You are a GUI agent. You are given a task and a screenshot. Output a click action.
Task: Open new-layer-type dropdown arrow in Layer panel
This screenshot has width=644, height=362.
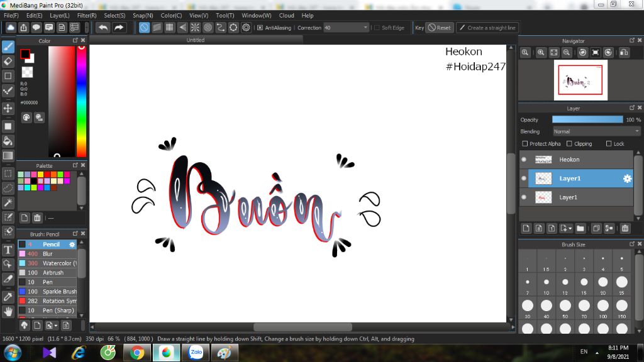click(570, 228)
